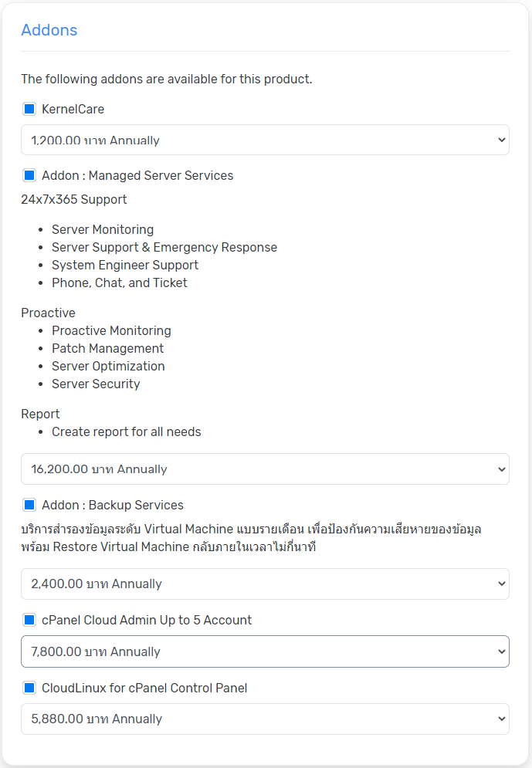Open the 2,400.00 Backup Services dropdown

point(265,584)
